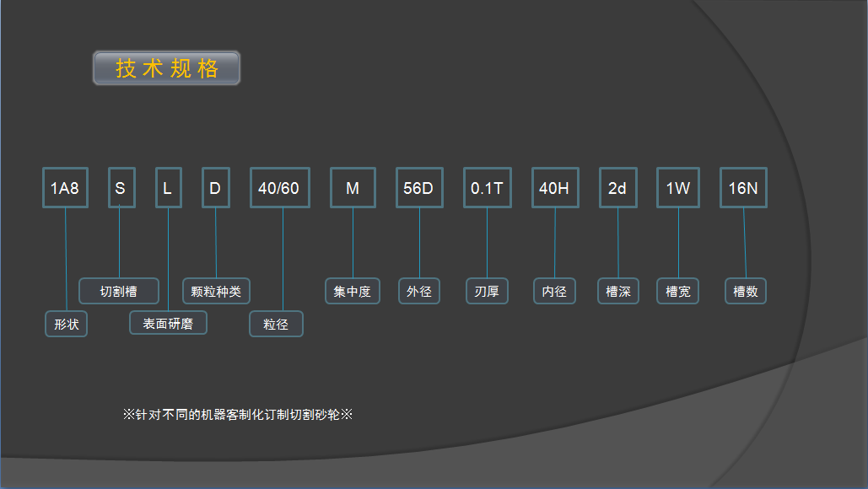Click the 技术规格 title button
868x489 pixels.
(166, 68)
